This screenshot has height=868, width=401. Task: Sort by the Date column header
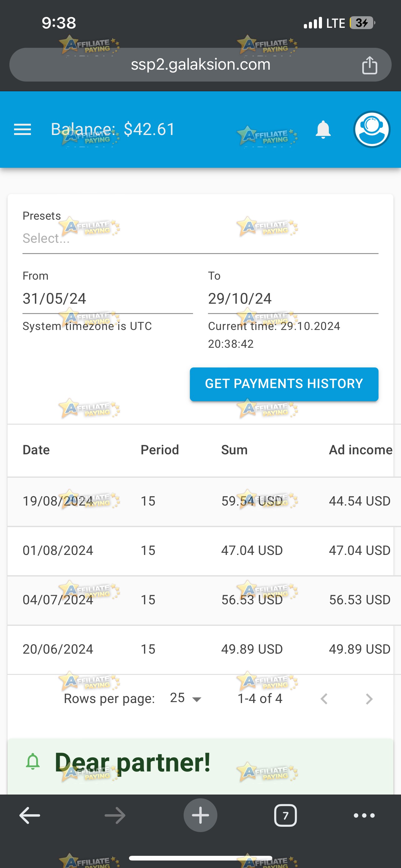coord(36,450)
